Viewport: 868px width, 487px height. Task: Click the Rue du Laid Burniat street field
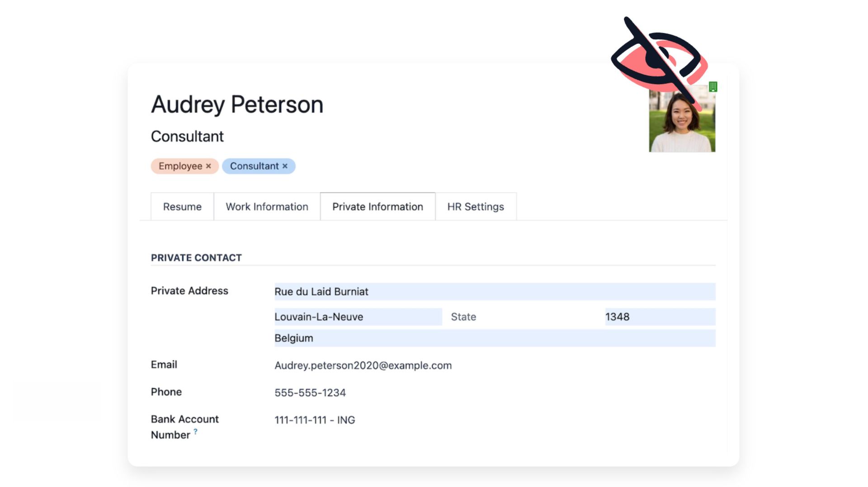click(494, 292)
